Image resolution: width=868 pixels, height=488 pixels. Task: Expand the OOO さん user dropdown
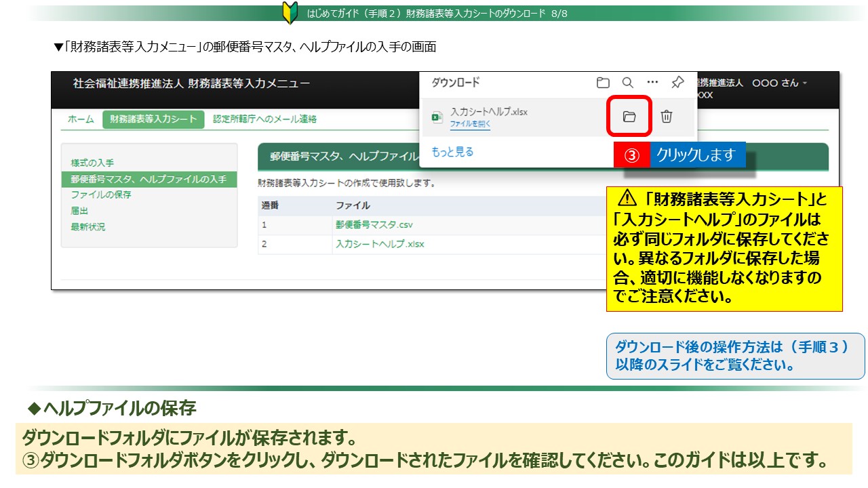pyautogui.click(x=780, y=83)
